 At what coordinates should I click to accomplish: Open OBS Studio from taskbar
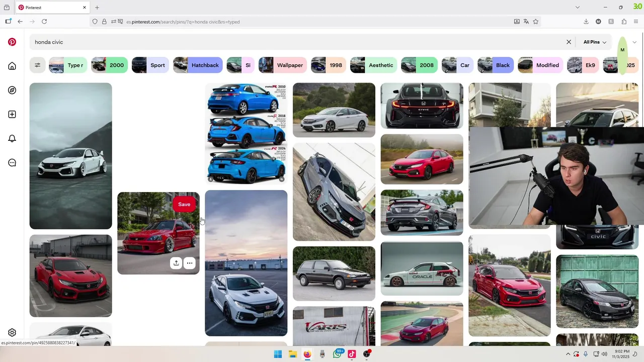pos(367,354)
